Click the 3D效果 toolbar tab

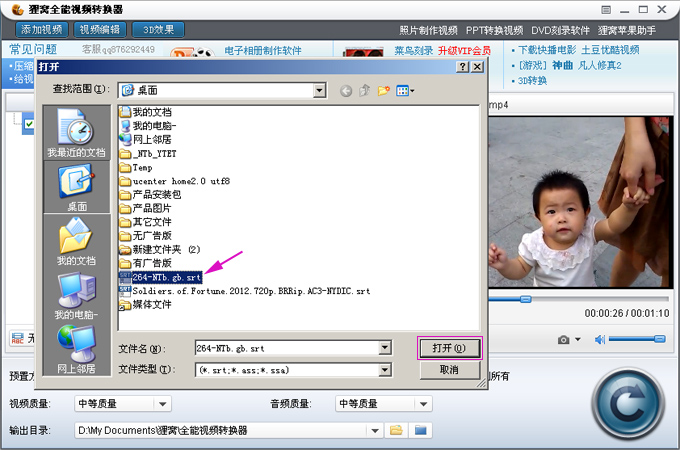(158, 29)
